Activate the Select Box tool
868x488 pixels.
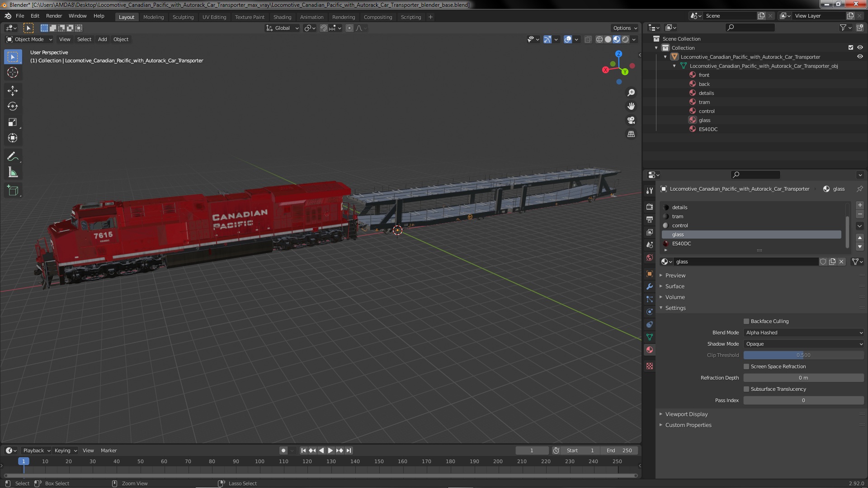pos(13,56)
